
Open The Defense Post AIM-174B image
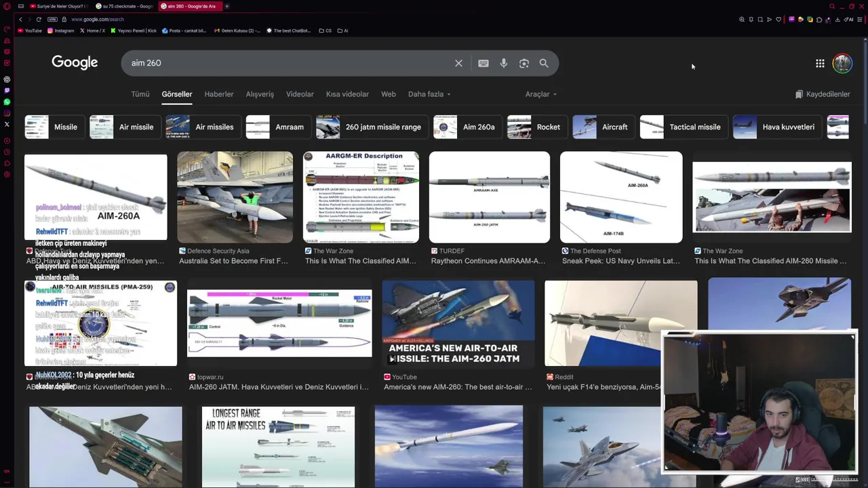click(x=621, y=197)
